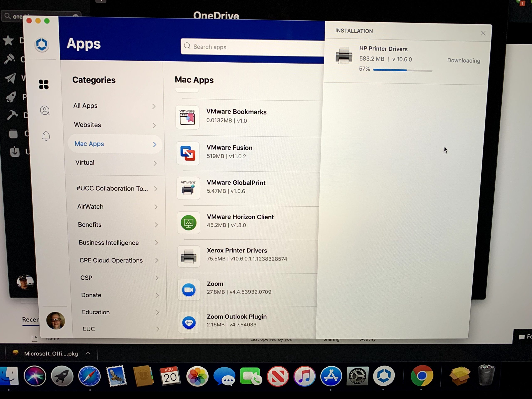
Task: Expand the Websites category chevron
Action: coord(154,125)
